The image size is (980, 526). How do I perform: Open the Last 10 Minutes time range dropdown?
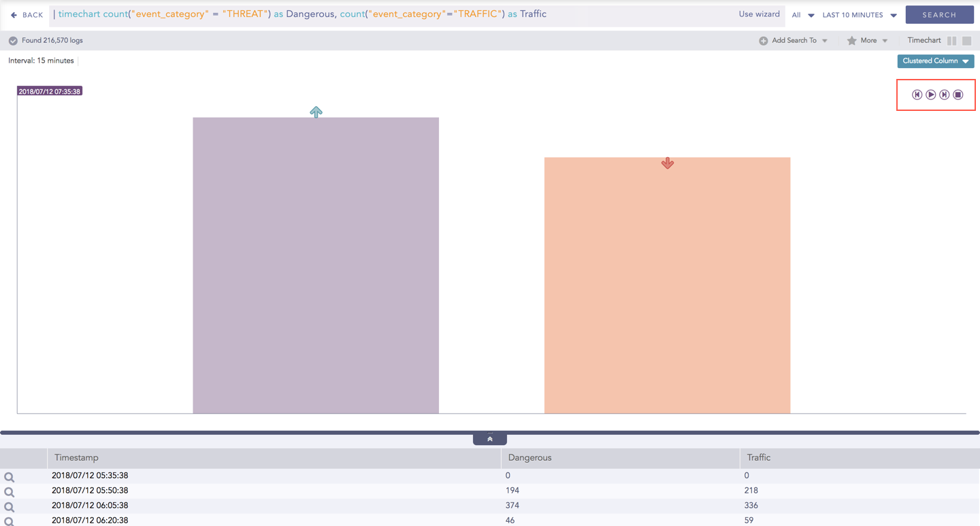tap(859, 15)
